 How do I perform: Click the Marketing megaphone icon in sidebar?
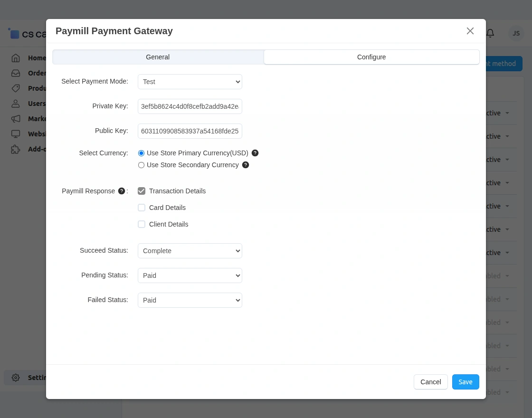(x=16, y=119)
